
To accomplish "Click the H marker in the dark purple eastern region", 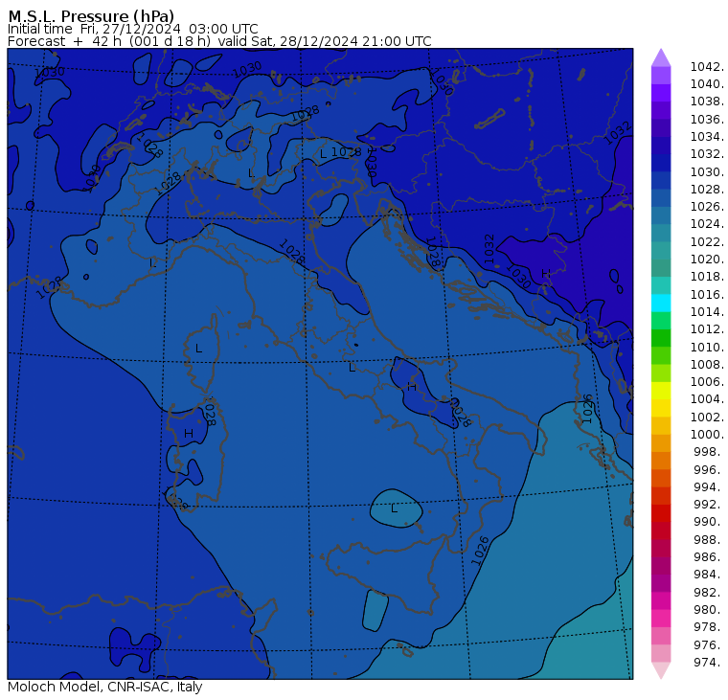I will [546, 273].
